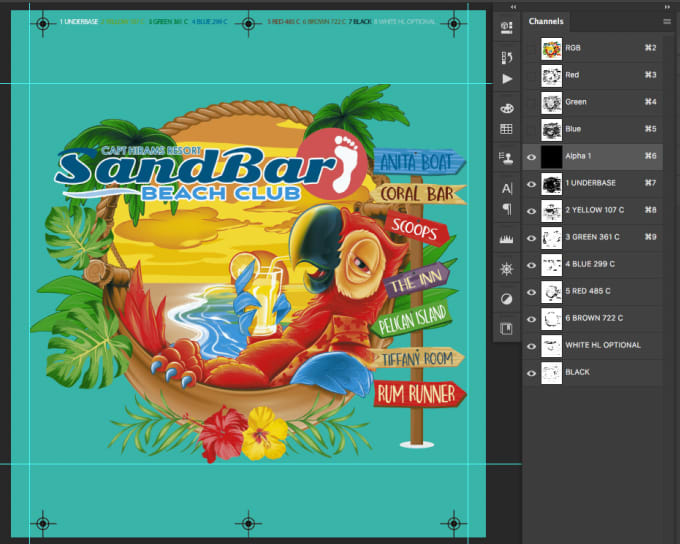
Task: Select the "2 YELLOW 107 C" channel name
Action: [595, 210]
